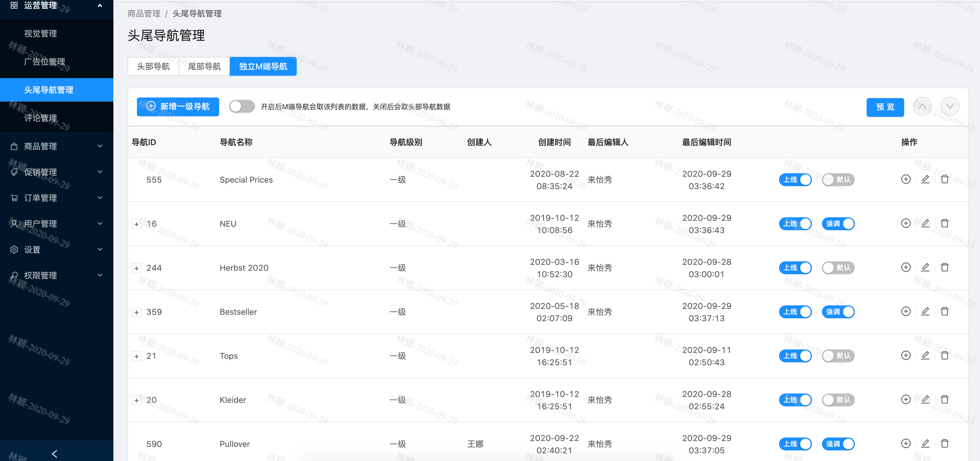
Task: Add sub-navigation under Herbst 2020
Action: point(905,267)
